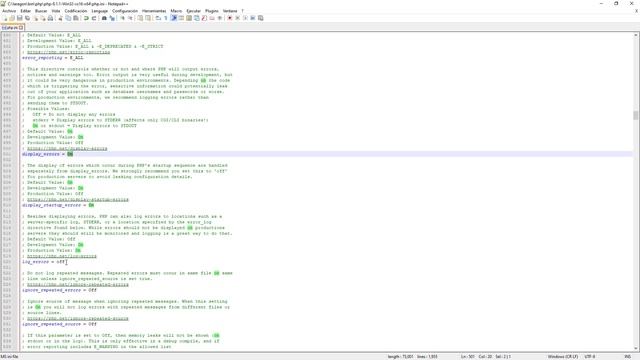
Task: Open the Buscar menu
Action: (x=41, y=11)
